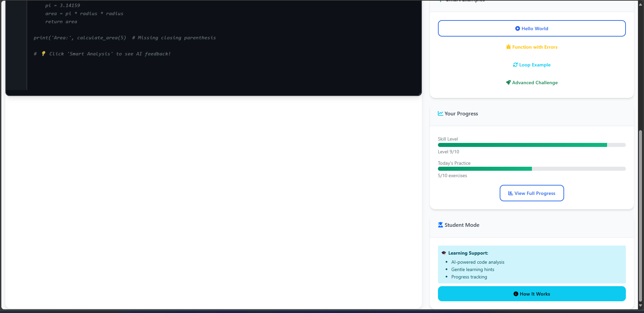Click 'AI-powered code analysis' bullet

478,262
